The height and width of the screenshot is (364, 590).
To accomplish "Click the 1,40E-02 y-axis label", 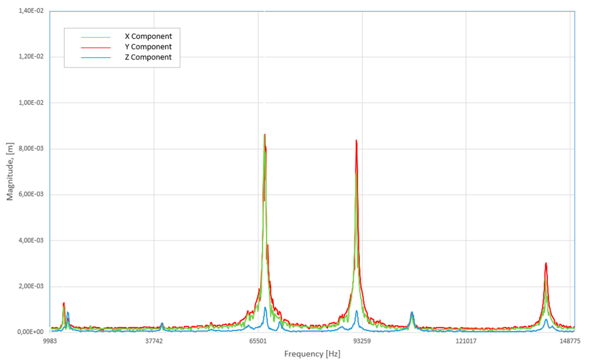I will [x=31, y=11].
